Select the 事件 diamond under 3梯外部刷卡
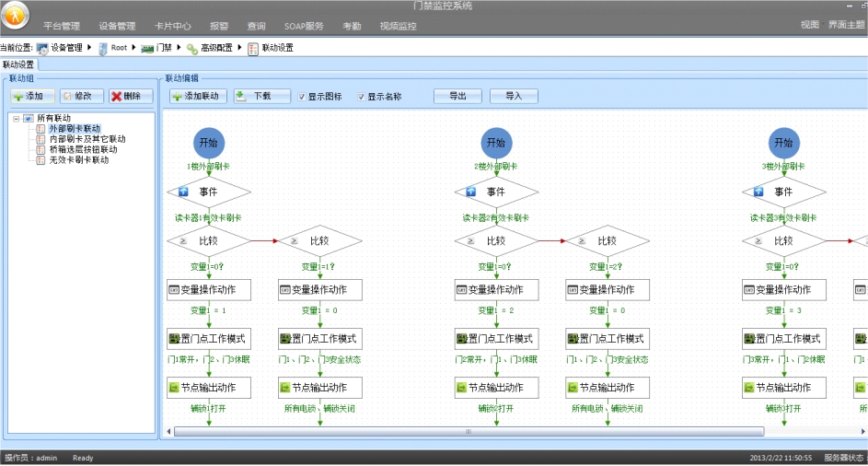The image size is (868, 466). [784, 192]
